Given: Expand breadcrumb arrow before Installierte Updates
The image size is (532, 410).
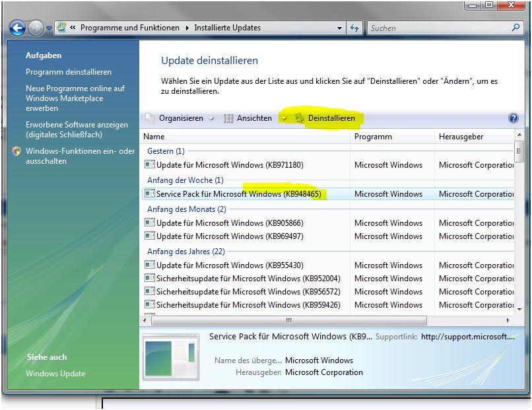Looking at the screenshot, I should click(187, 28).
